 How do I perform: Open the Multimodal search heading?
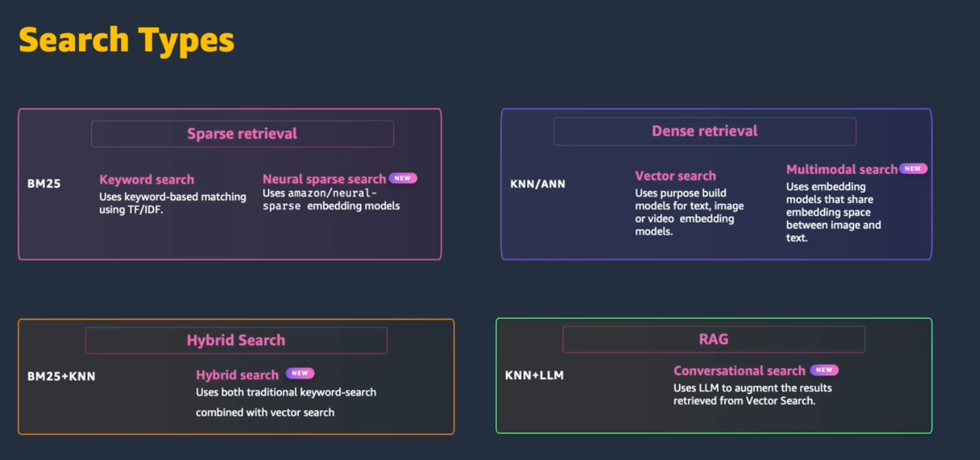(841, 169)
